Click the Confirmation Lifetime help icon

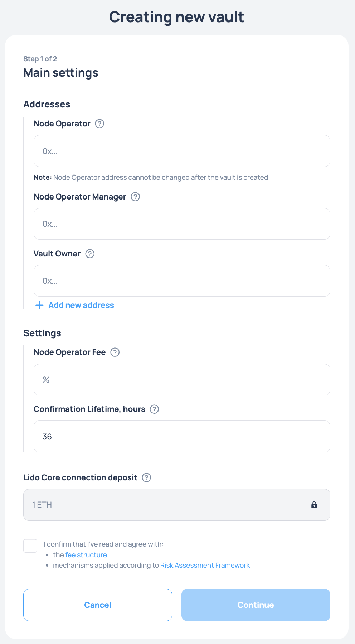(x=154, y=409)
